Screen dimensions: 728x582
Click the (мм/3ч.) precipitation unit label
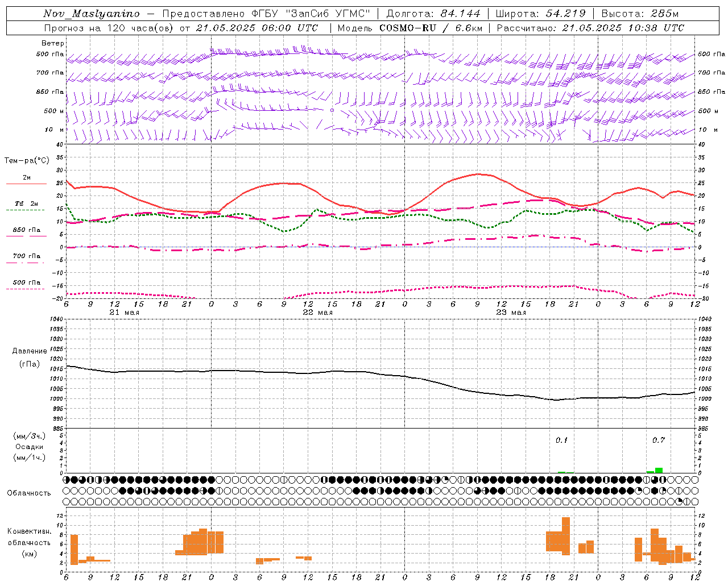(x=30, y=436)
